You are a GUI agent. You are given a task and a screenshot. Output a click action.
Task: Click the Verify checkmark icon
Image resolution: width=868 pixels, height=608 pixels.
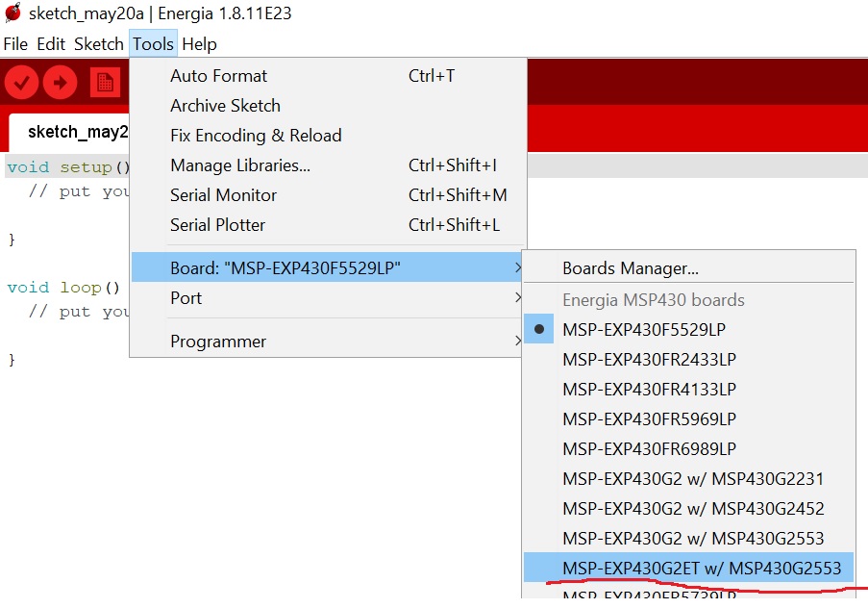click(21, 83)
